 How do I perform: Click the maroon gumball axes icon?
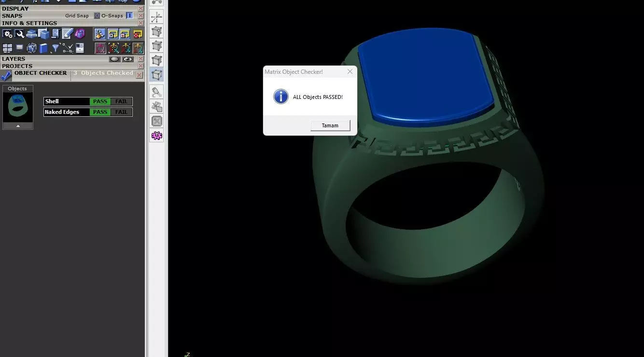100,48
